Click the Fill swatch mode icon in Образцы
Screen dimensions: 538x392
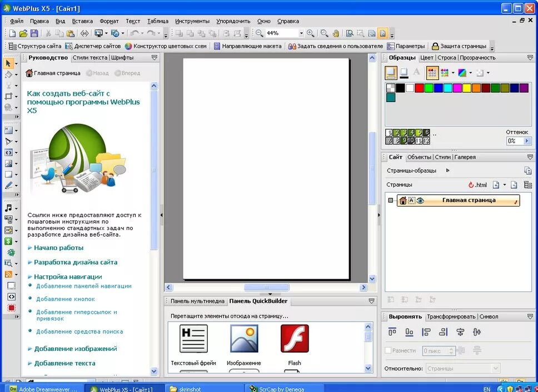391,73
